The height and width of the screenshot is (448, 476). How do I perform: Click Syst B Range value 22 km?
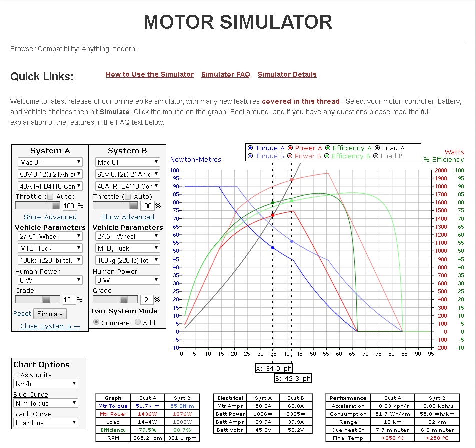pos(437,422)
